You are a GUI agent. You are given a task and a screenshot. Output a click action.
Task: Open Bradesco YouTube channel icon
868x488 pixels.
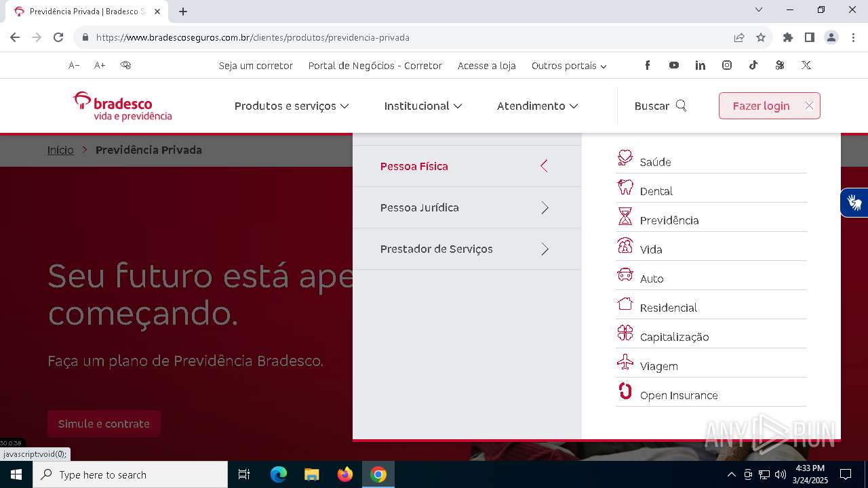[673, 65]
